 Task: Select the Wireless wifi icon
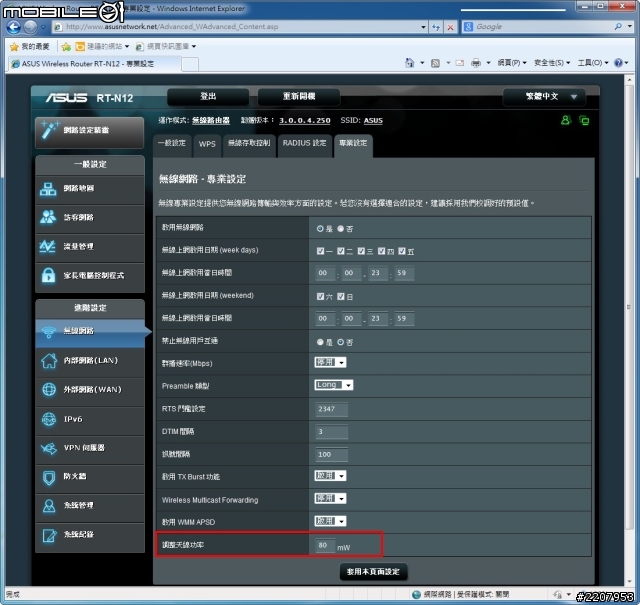pyautogui.click(x=49, y=332)
